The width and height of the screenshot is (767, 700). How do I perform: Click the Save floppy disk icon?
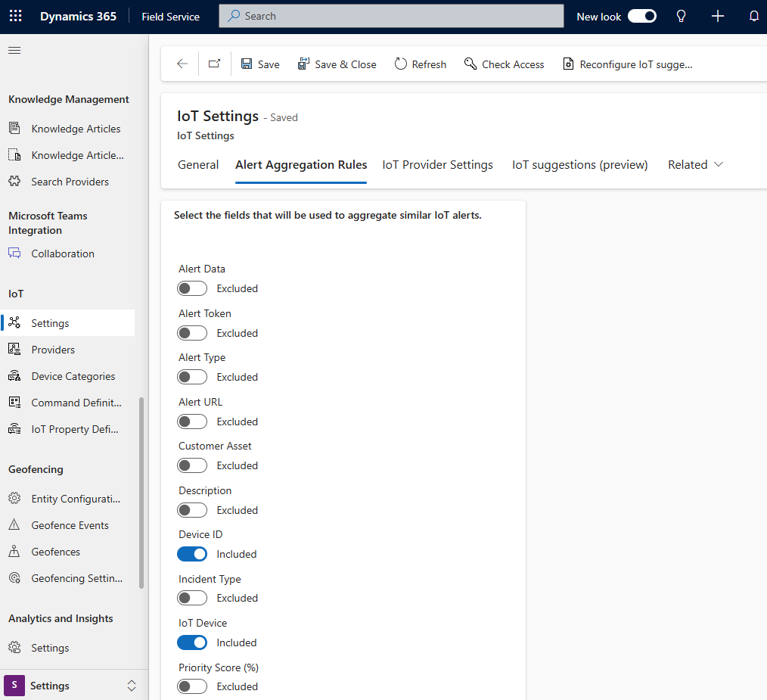[247, 64]
